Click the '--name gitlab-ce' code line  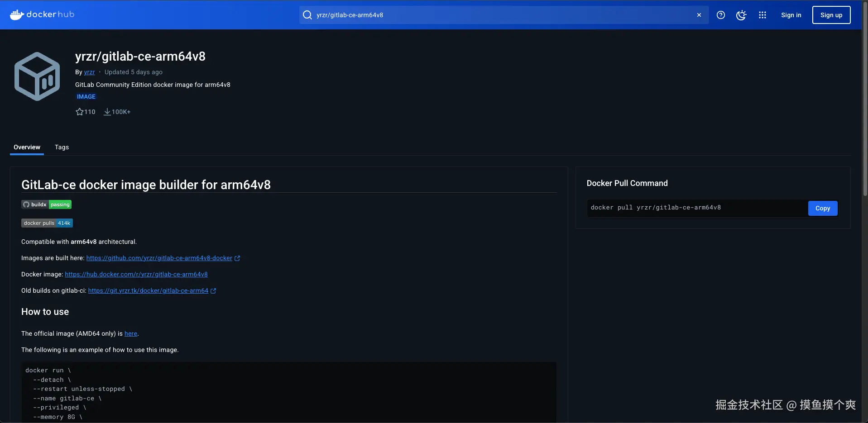point(67,399)
